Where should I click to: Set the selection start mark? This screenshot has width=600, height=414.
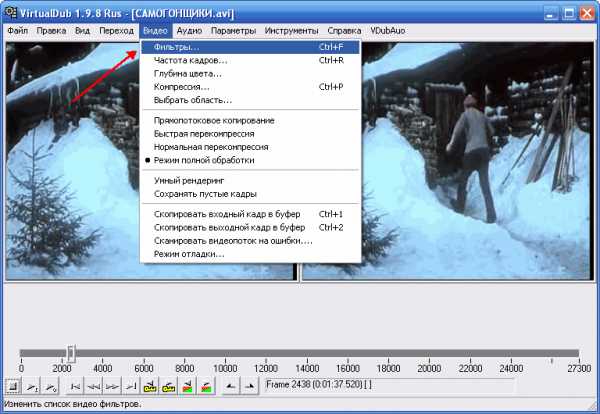pyautogui.click(x=231, y=386)
